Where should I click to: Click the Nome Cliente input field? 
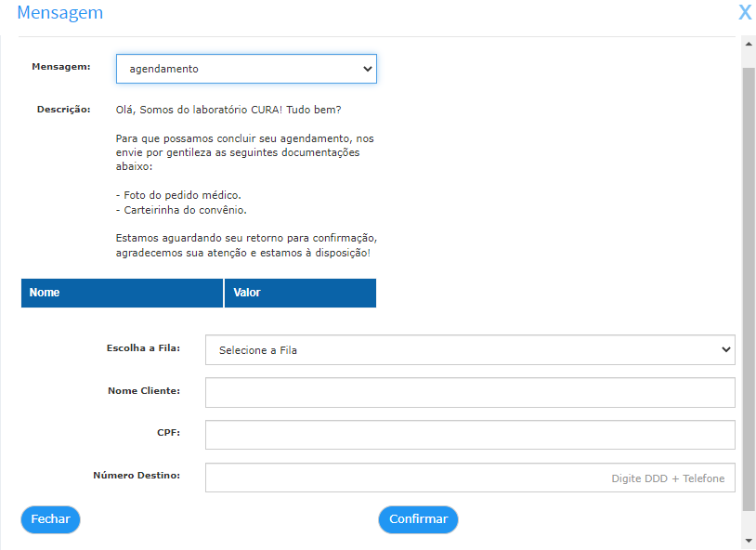(x=470, y=392)
